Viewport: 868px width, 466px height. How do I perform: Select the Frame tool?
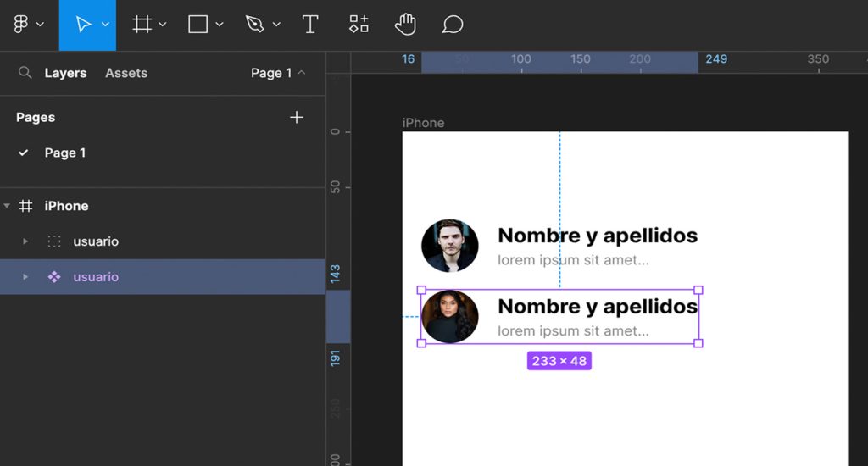click(x=142, y=25)
